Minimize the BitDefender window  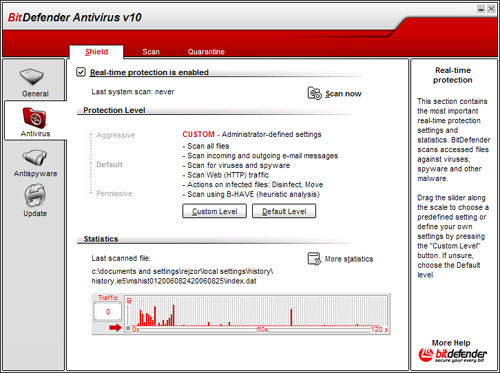pyautogui.click(x=481, y=9)
